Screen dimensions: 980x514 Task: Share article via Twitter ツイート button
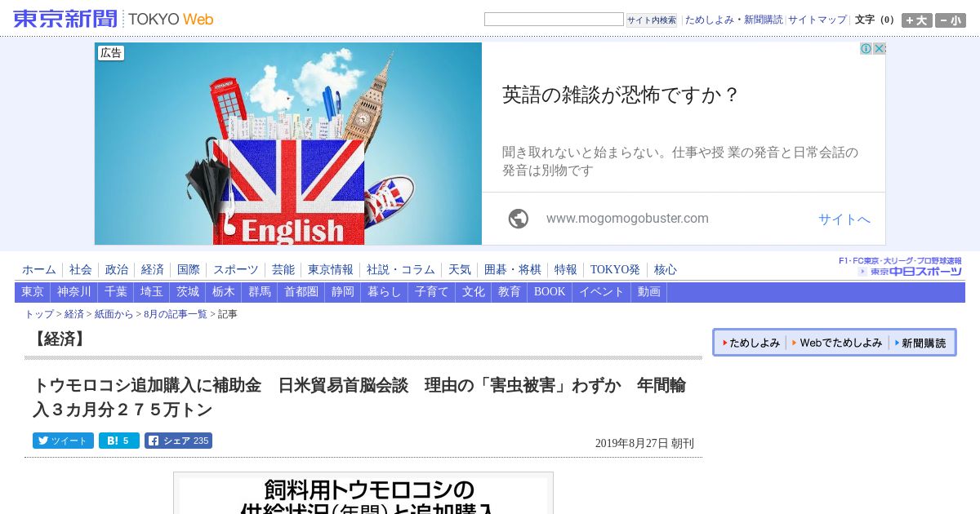pyautogui.click(x=63, y=441)
